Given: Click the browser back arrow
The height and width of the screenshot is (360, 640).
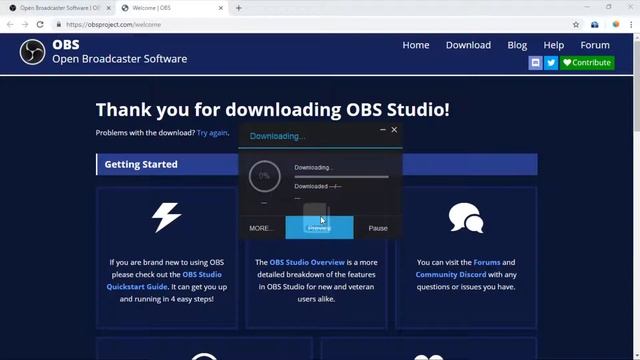Looking at the screenshot, I should 10,24.
